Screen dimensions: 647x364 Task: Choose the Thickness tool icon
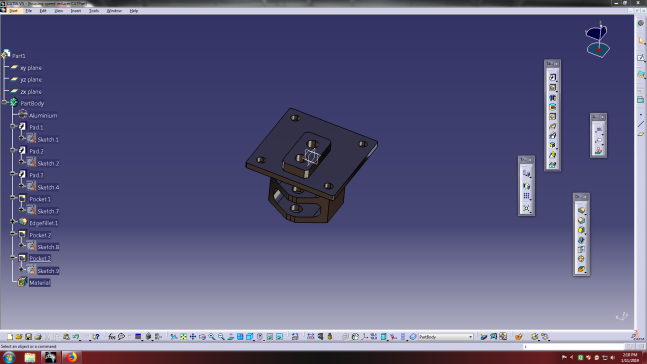(581, 249)
